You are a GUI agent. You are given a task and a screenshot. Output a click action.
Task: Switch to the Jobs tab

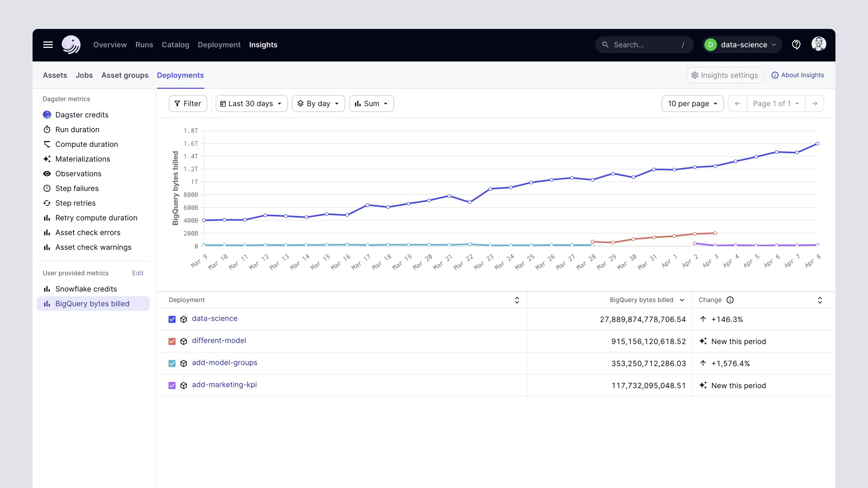point(84,75)
